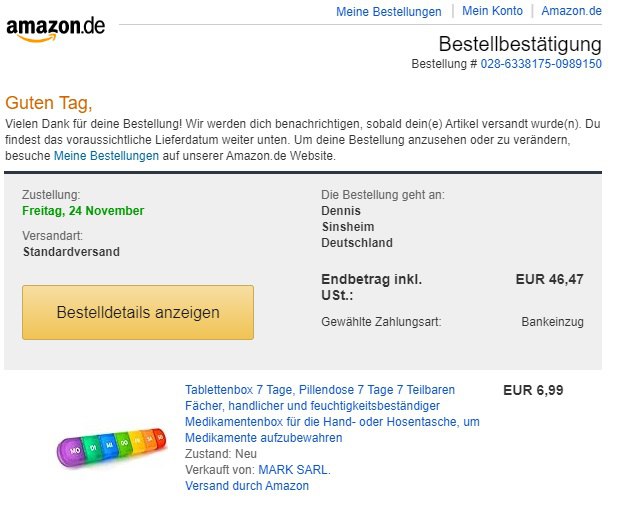622x513 pixels.
Task: Click the recipient name Dennis
Action: 341,211
